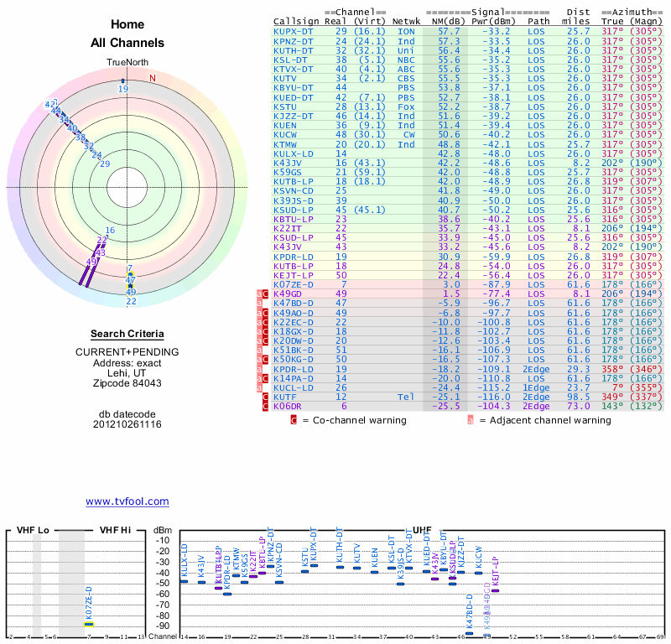
Task: Click the 'Zipcode 84043' text
Action: pyautogui.click(x=127, y=383)
